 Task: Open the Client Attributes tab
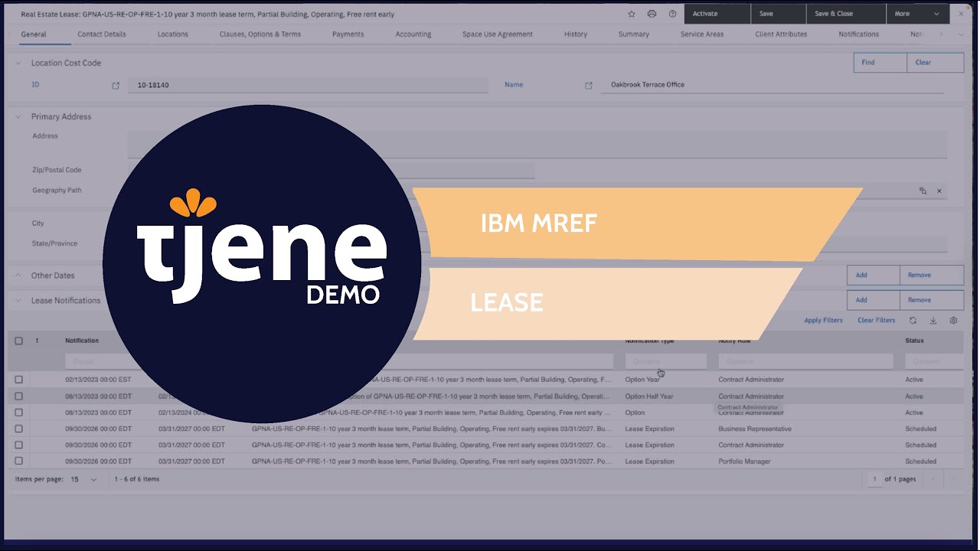coord(781,34)
